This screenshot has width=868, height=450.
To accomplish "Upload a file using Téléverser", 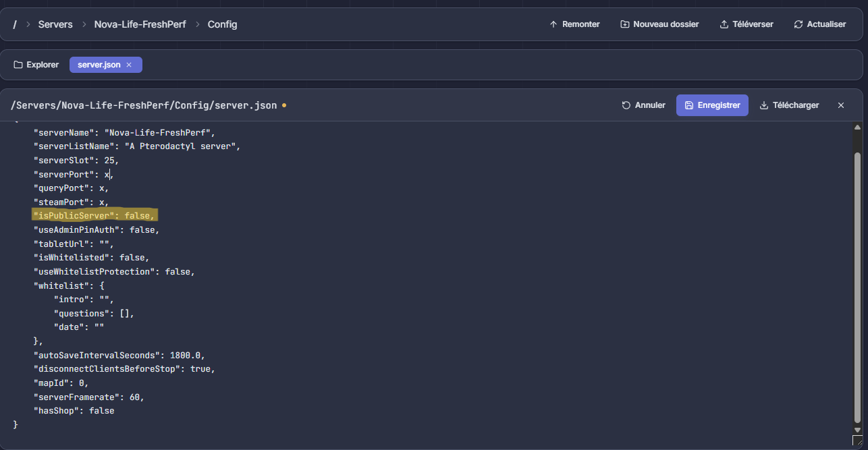I will point(747,24).
